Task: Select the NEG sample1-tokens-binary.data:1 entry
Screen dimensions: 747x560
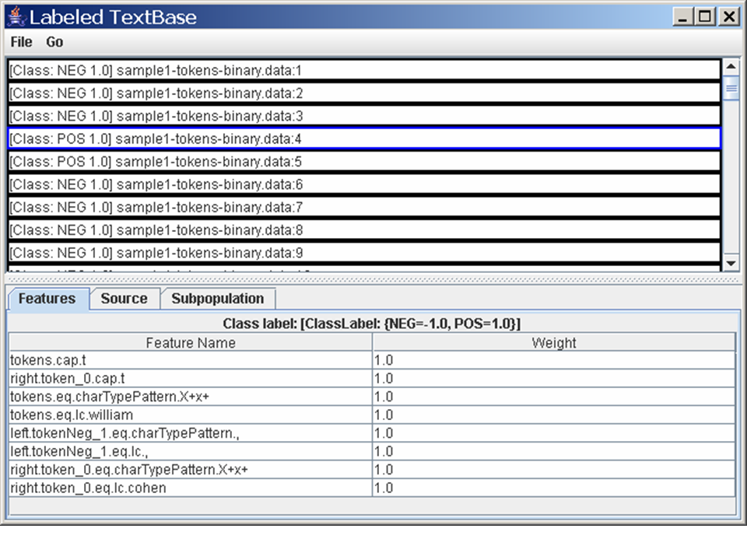Action: (x=364, y=71)
